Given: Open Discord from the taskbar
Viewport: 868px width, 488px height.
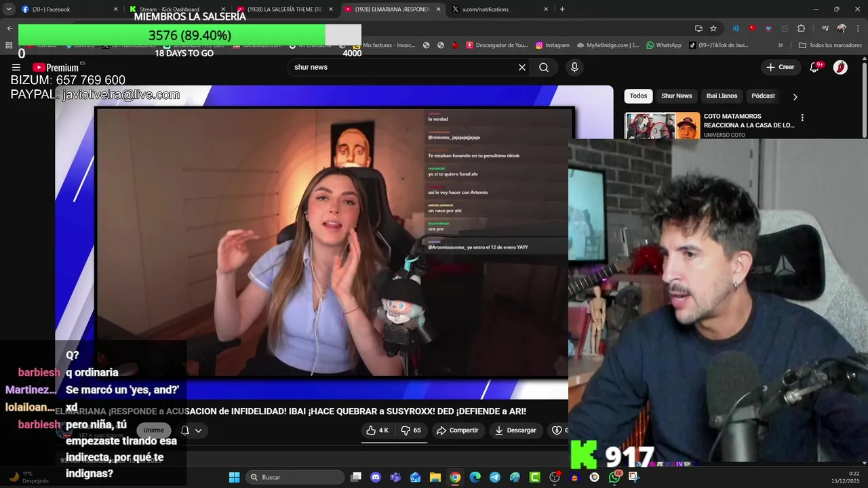Looking at the screenshot, I should (376, 477).
